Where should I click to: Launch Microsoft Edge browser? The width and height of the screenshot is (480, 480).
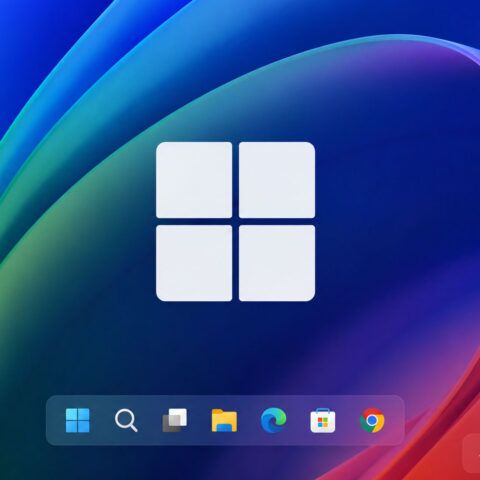click(273, 420)
